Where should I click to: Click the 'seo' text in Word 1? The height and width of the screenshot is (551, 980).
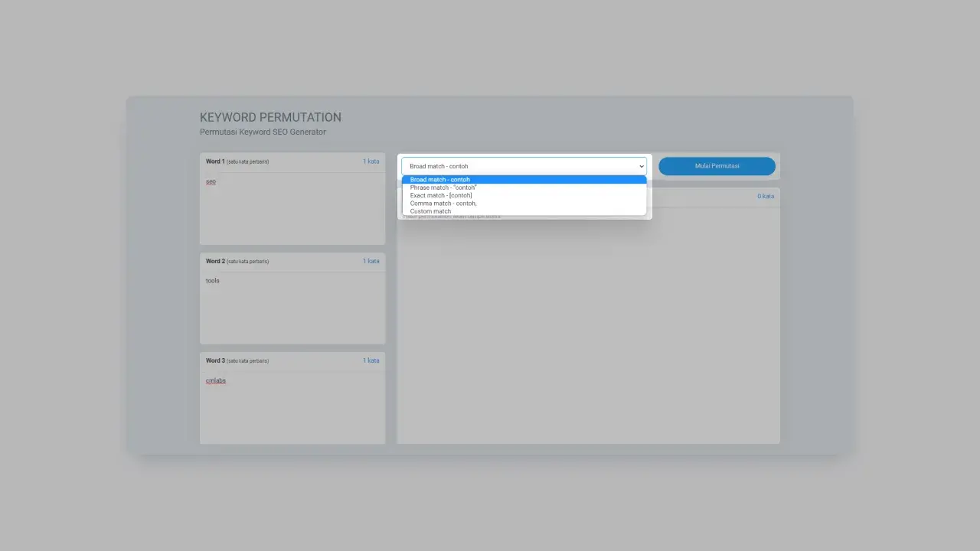click(x=211, y=181)
